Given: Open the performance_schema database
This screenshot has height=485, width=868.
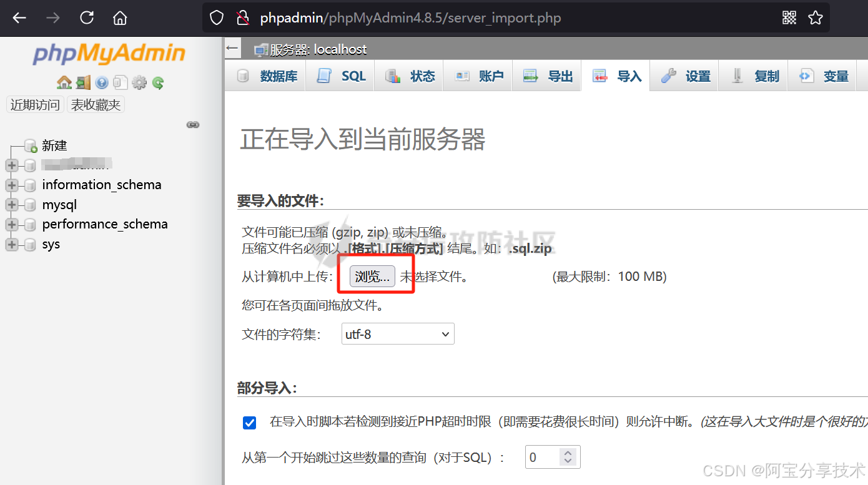Looking at the screenshot, I should (105, 224).
